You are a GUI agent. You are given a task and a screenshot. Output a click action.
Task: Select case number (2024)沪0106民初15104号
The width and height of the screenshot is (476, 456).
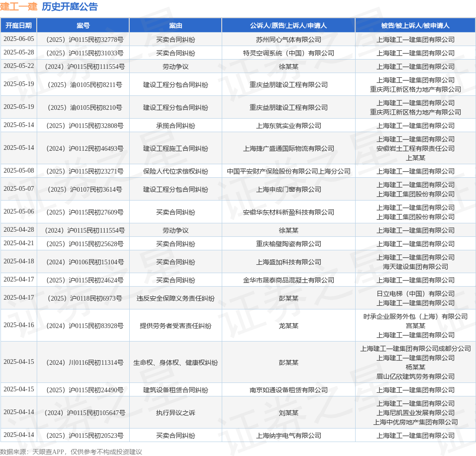click(x=83, y=262)
